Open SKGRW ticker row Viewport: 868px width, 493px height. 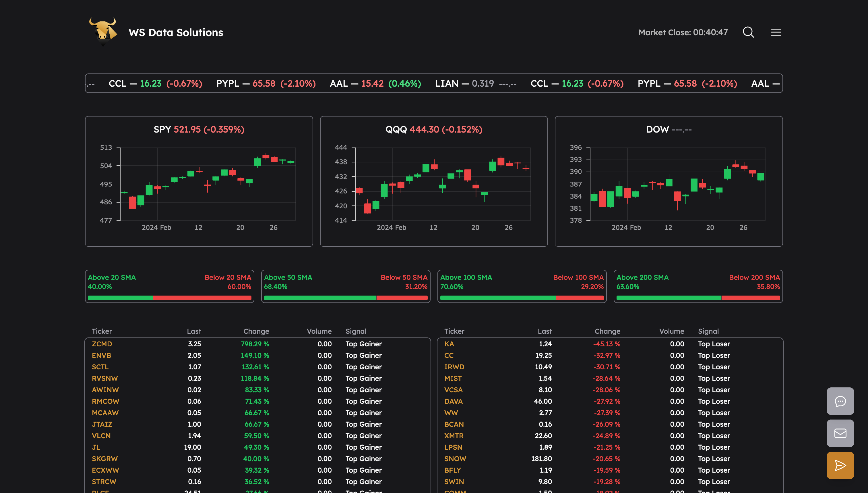tap(257, 459)
